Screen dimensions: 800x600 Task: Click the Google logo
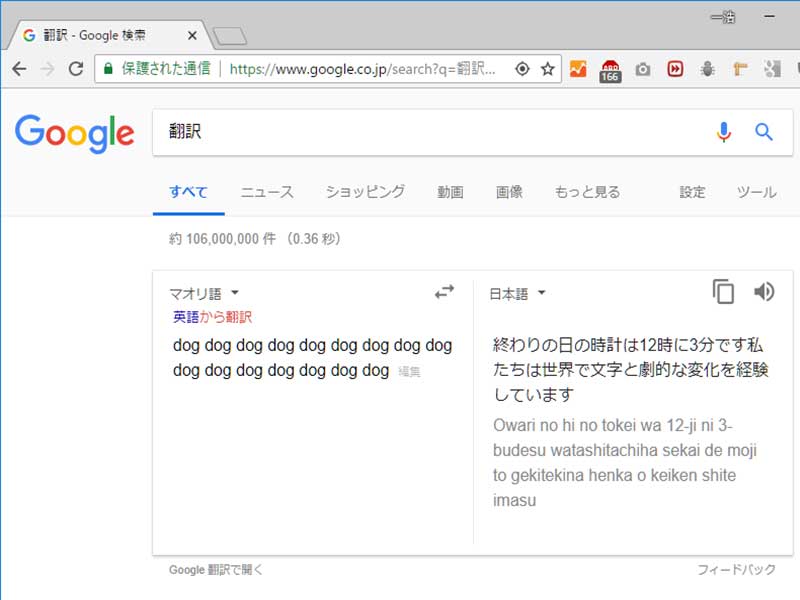(x=74, y=133)
